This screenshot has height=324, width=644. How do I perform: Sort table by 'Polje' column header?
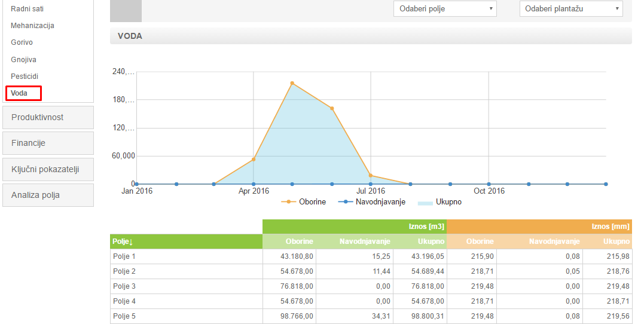point(123,242)
